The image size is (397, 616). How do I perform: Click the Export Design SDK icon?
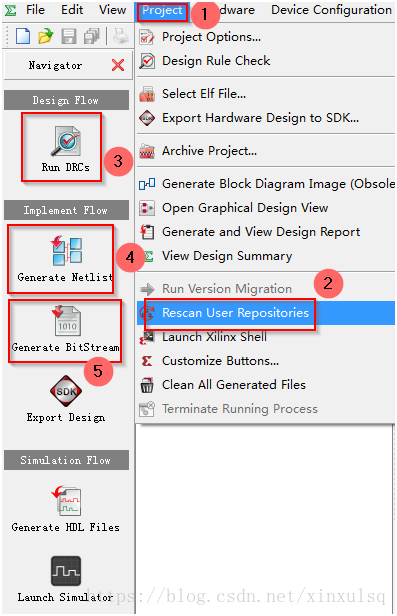(x=66, y=390)
